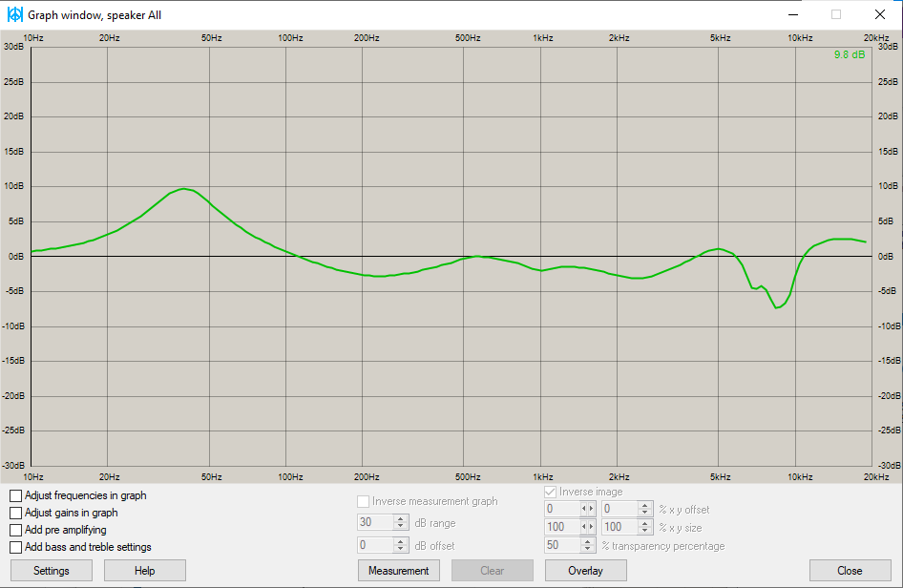
Task: Lower dB offset using down arrow
Action: 401,548
